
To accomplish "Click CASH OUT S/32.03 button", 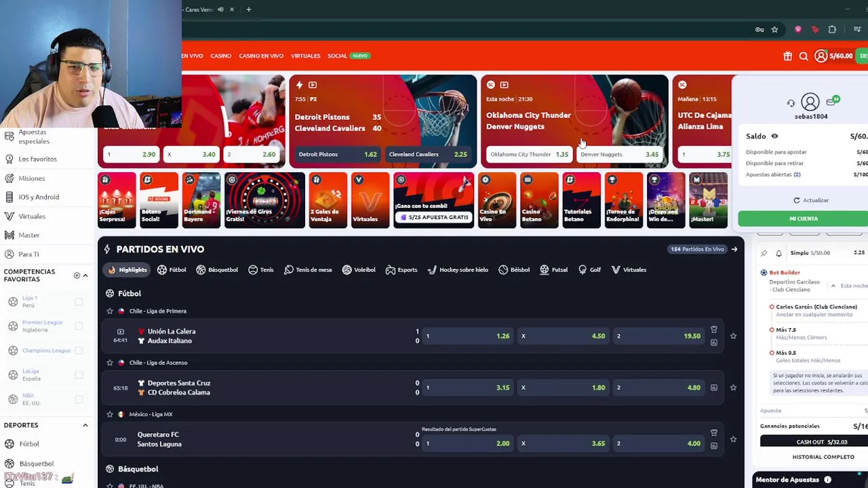I will [814, 442].
